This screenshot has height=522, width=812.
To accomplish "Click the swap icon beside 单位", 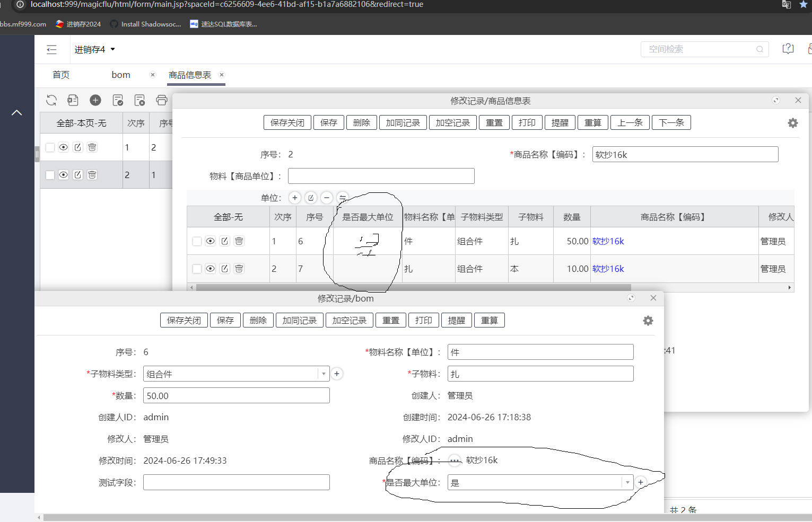I will point(343,198).
